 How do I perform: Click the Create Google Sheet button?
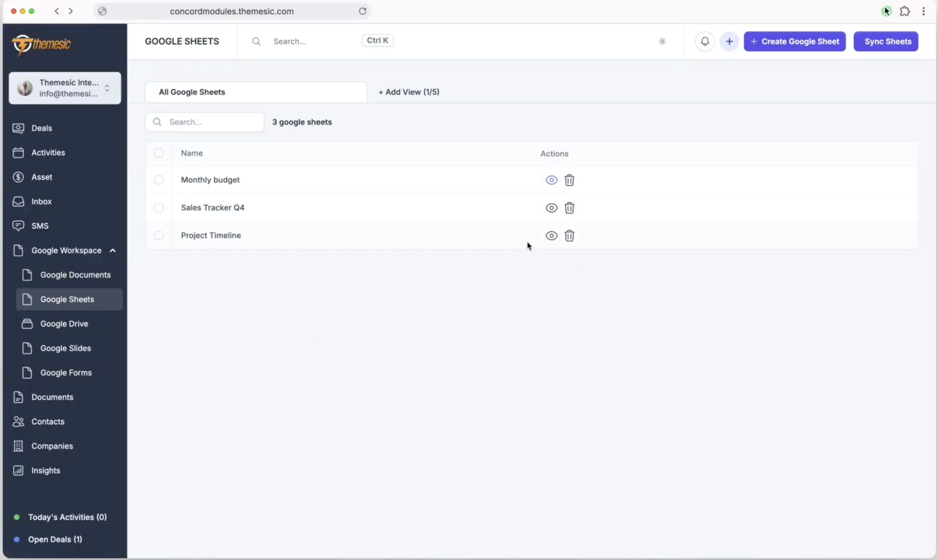coord(794,41)
